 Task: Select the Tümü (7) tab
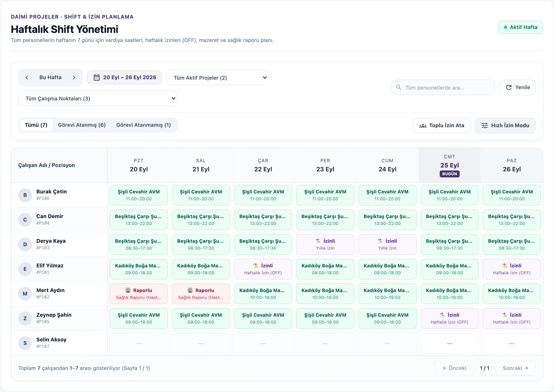coord(36,125)
